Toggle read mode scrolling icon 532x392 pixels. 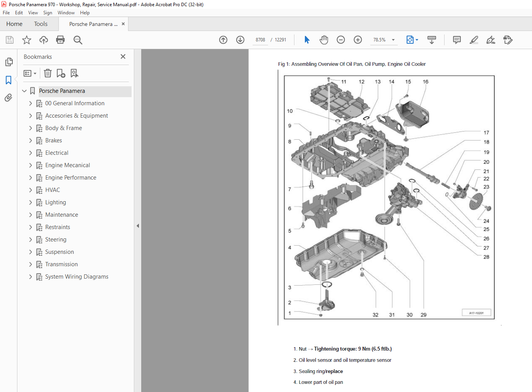[x=432, y=40]
